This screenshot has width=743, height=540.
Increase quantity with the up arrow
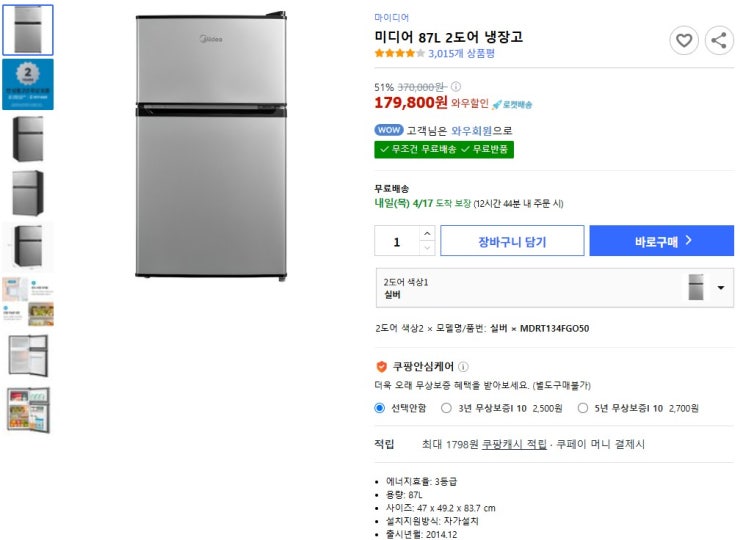pos(427,234)
